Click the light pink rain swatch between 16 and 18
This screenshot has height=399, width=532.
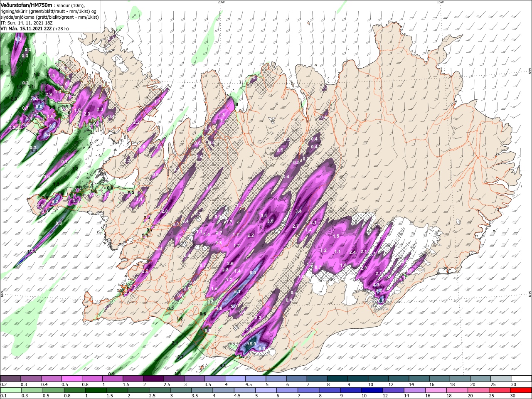pyautogui.click(x=436, y=390)
